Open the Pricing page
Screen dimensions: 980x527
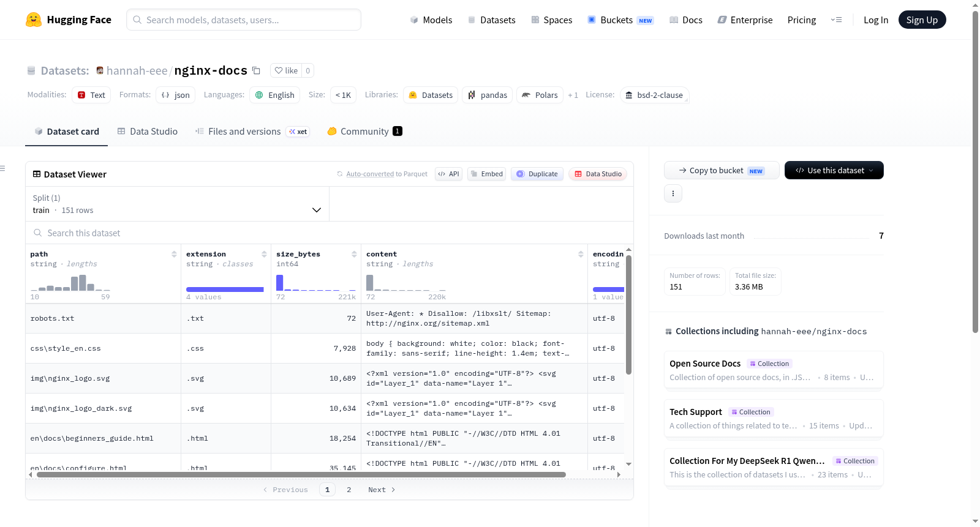(x=801, y=20)
